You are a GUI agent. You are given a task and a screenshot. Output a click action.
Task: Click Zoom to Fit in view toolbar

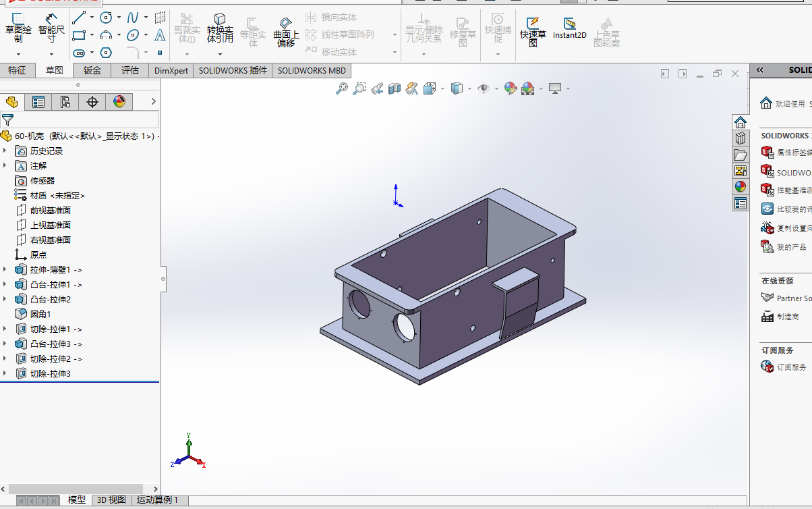[342, 88]
